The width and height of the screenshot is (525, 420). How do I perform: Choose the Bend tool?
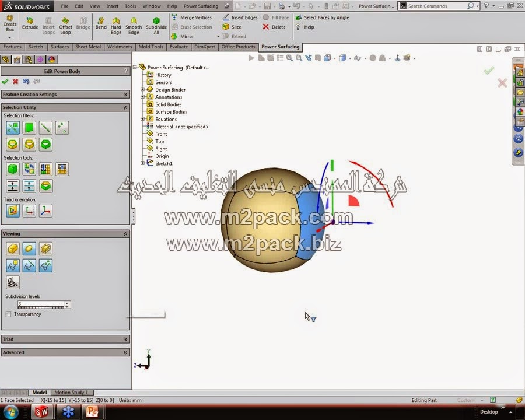click(101, 24)
